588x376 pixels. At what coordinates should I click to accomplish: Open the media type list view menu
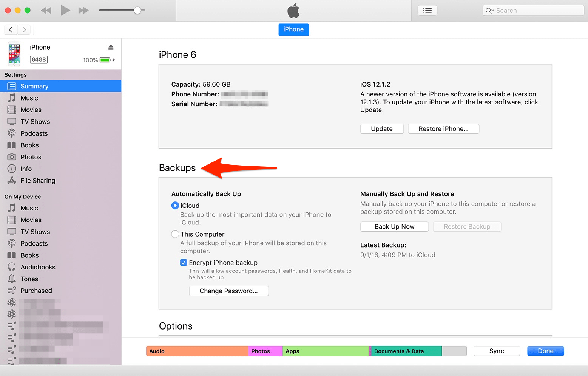coord(427,10)
